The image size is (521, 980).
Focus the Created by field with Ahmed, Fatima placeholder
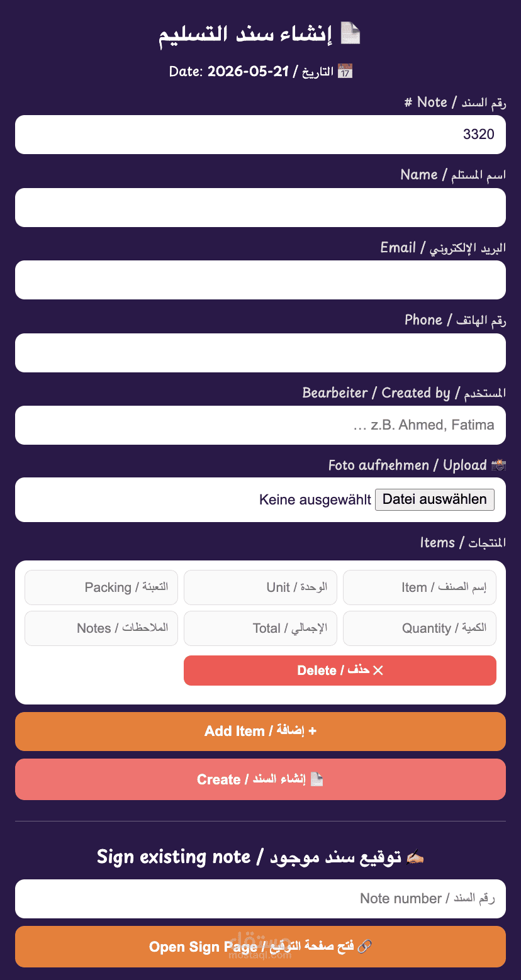click(260, 425)
